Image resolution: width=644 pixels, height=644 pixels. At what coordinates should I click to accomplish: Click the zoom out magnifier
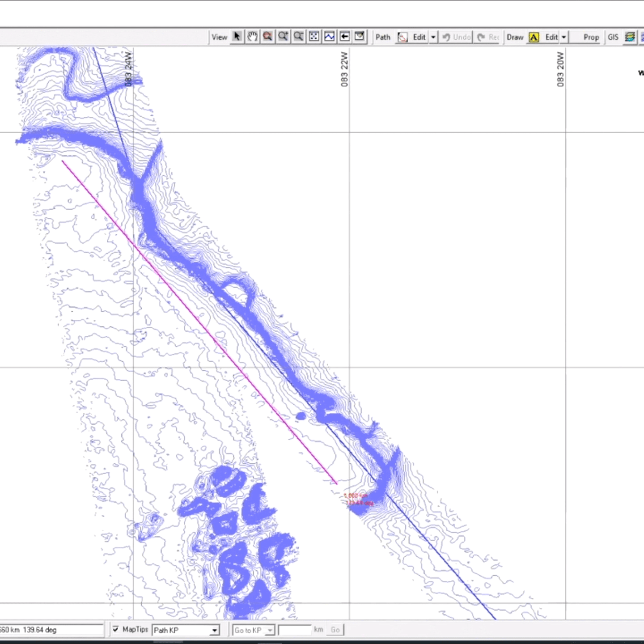tap(298, 37)
